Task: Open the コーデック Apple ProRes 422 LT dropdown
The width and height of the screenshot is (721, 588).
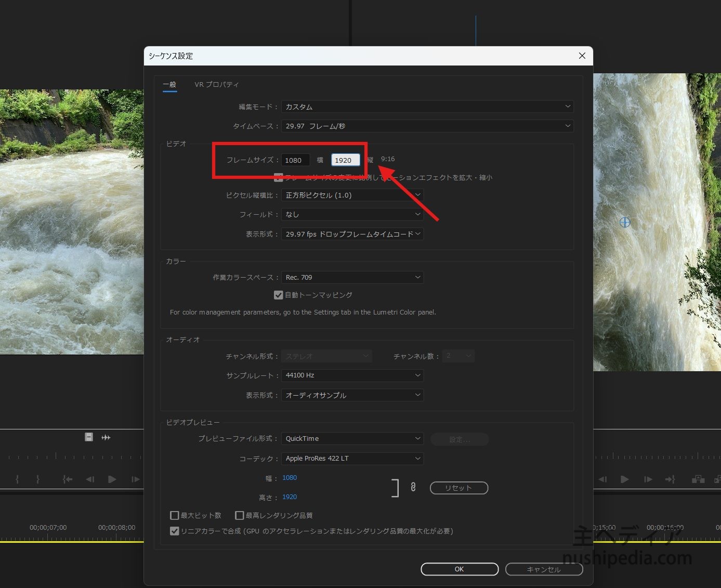Action: click(x=352, y=459)
